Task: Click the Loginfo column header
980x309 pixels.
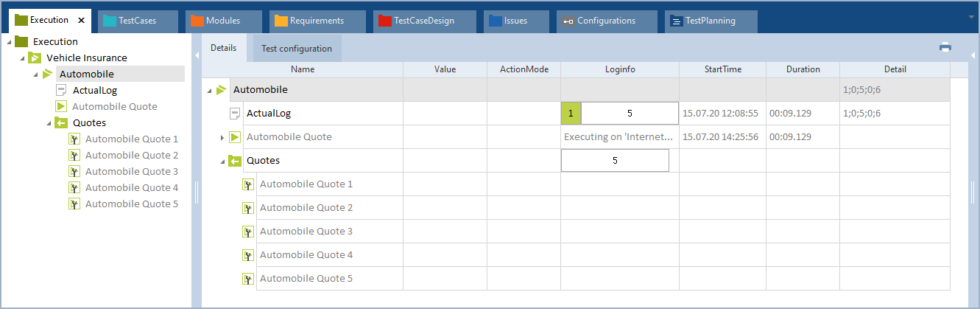Action: point(619,69)
